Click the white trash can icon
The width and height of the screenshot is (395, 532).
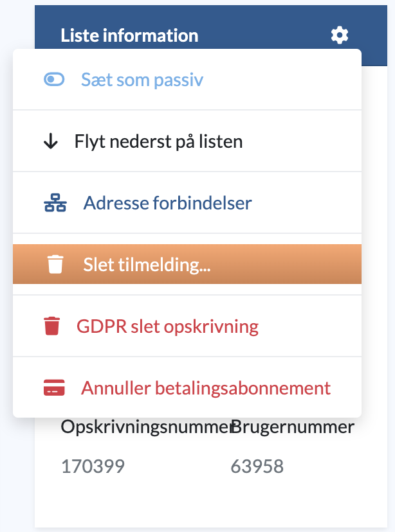[x=55, y=264]
